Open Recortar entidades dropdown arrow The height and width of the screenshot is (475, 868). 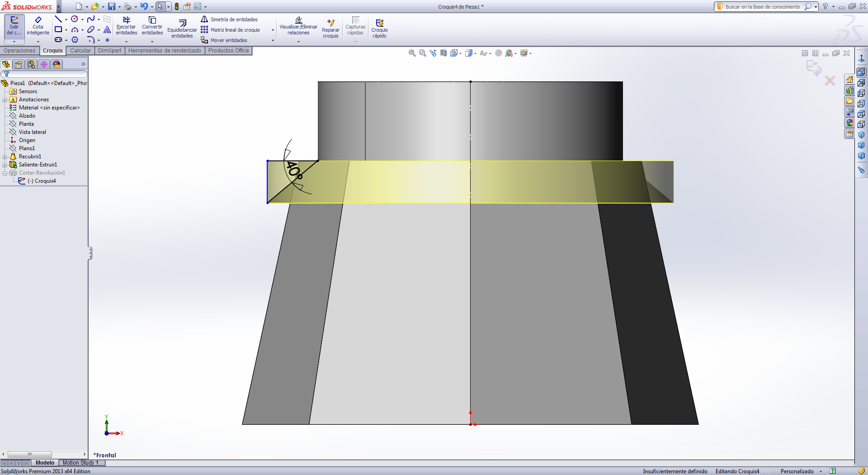pos(126,41)
